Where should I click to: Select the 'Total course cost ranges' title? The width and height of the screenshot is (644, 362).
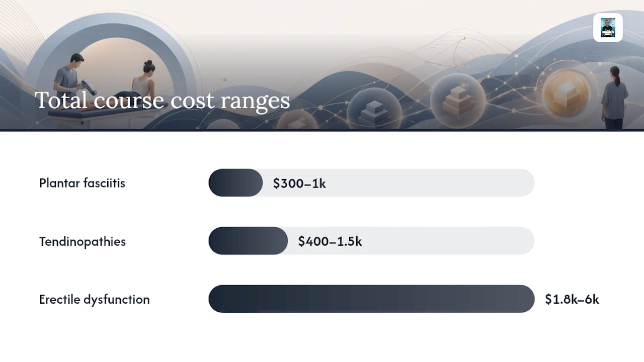[163, 101]
